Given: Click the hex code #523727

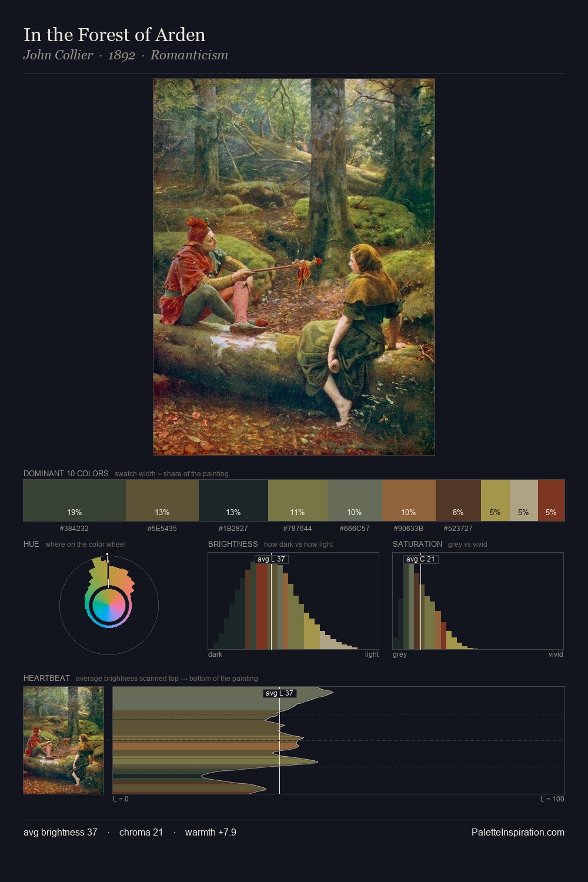Looking at the screenshot, I should click(x=458, y=529).
